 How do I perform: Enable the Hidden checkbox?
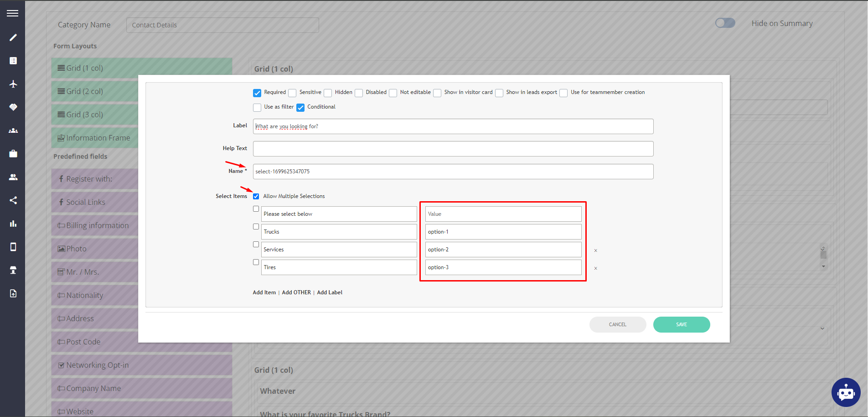[327, 93]
